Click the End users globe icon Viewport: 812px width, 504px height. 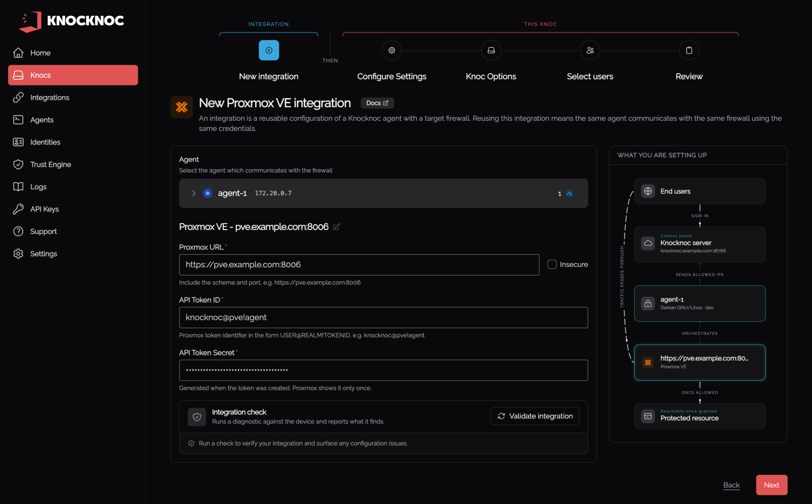click(648, 191)
